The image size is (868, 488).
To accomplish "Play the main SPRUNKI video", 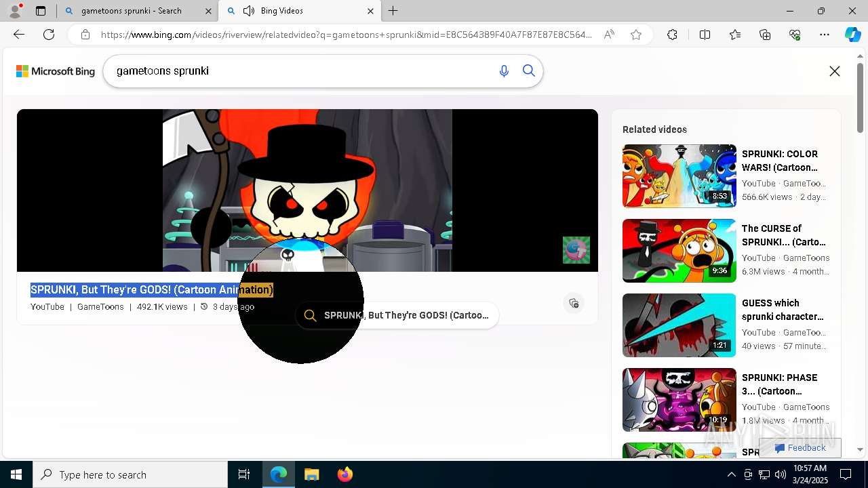I will pyautogui.click(x=307, y=190).
